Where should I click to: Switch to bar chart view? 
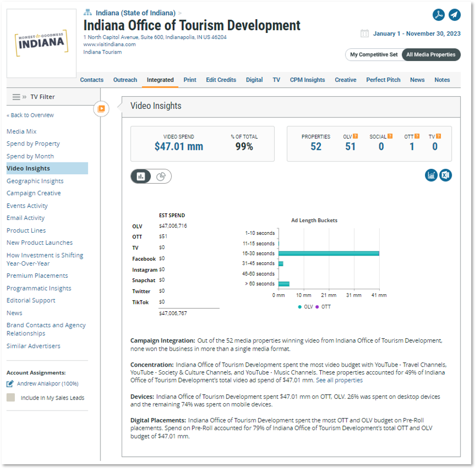(141, 176)
